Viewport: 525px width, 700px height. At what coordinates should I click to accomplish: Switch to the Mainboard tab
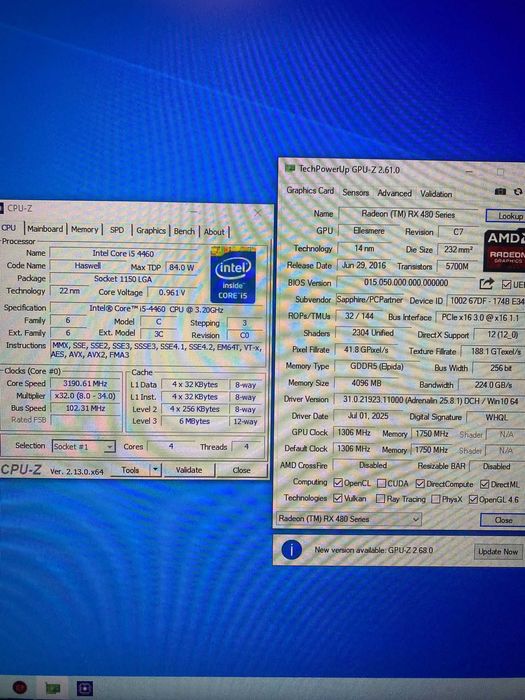(45, 229)
